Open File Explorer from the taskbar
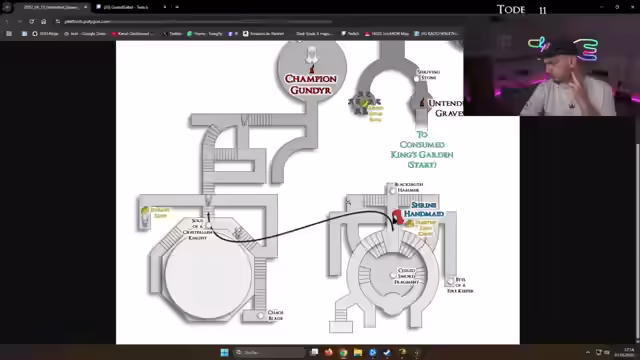 click(x=358, y=352)
